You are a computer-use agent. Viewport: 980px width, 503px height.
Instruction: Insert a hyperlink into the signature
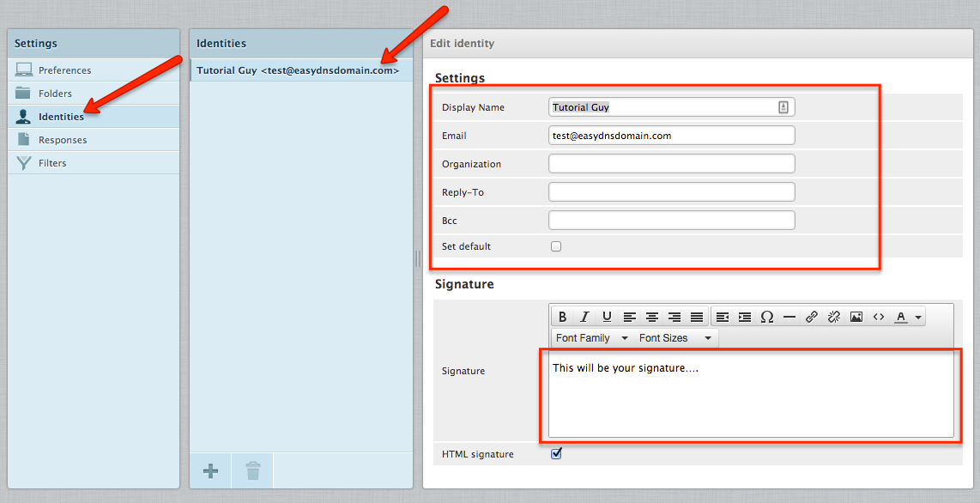[812, 317]
